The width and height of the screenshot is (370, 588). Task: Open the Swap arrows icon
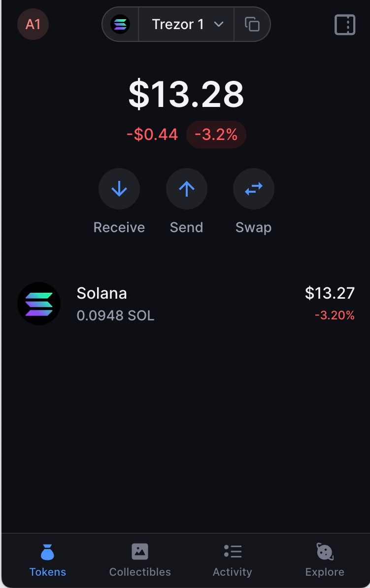coord(254,189)
